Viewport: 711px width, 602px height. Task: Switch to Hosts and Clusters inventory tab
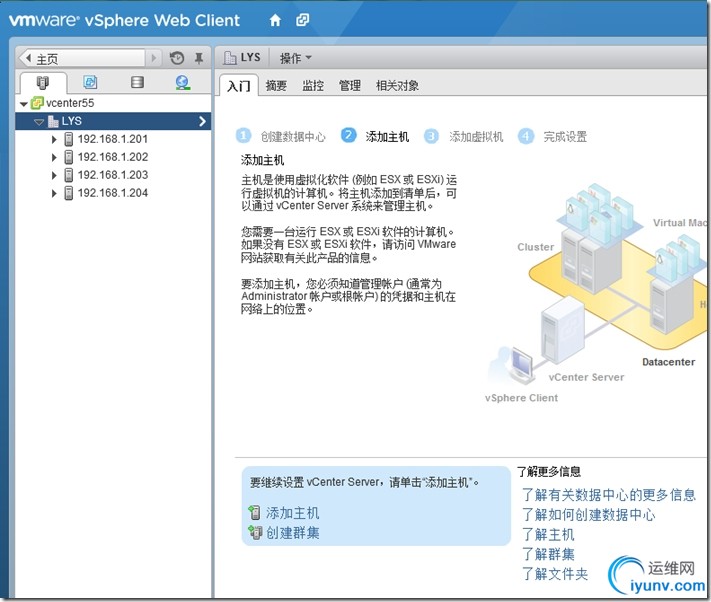[x=43, y=83]
